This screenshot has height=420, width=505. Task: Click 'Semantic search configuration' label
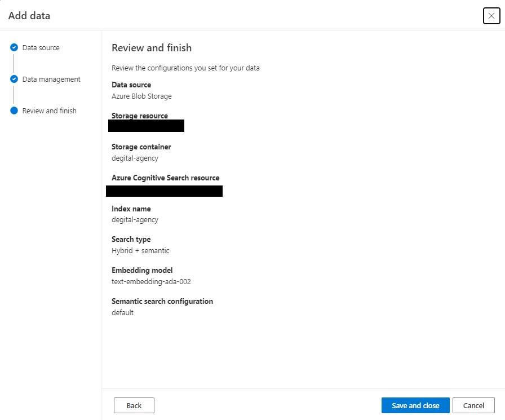162,301
